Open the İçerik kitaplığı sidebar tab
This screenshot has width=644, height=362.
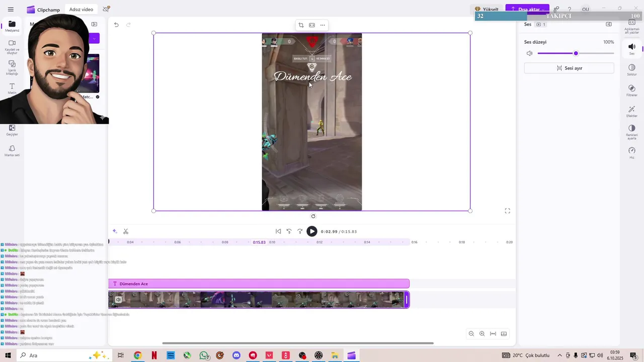(x=12, y=68)
